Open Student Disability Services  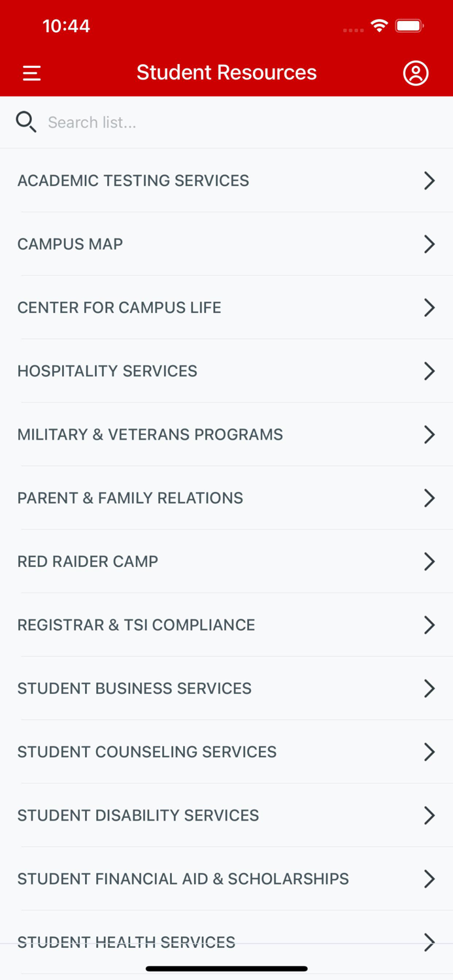(x=138, y=815)
